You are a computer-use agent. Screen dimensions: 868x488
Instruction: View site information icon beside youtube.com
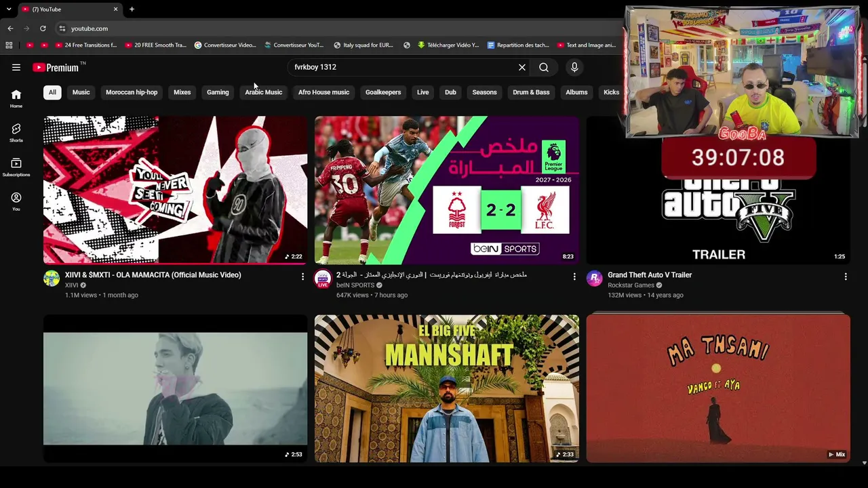[62, 28]
